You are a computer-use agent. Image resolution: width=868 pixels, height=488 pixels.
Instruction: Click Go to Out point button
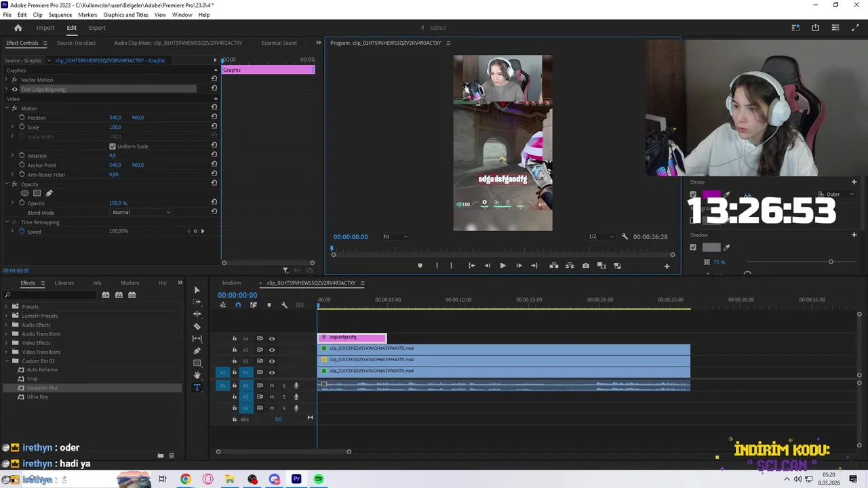(534, 266)
